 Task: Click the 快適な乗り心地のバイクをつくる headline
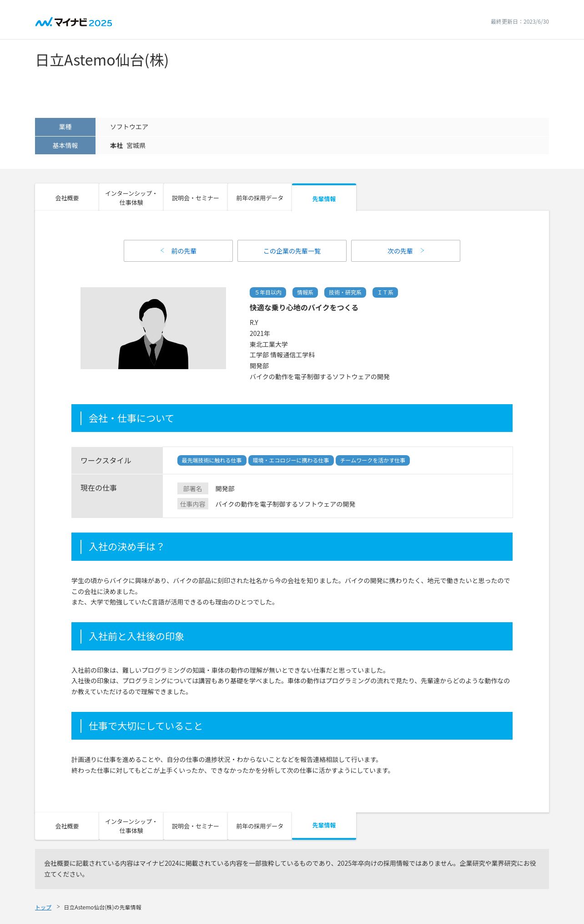coord(304,308)
